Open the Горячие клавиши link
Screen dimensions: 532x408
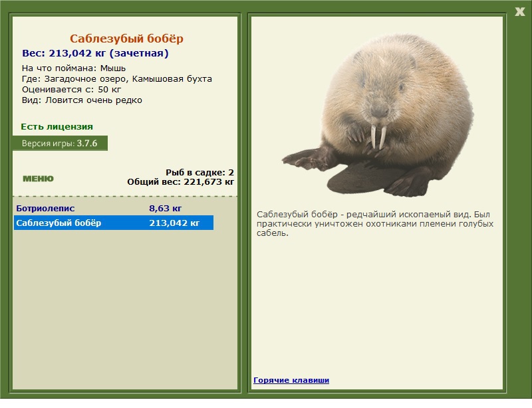tap(291, 380)
